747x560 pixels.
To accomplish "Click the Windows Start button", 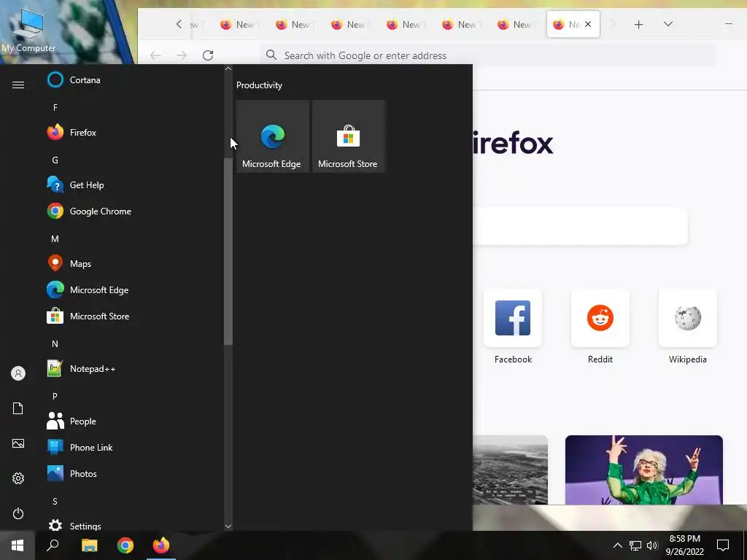I will 18,545.
